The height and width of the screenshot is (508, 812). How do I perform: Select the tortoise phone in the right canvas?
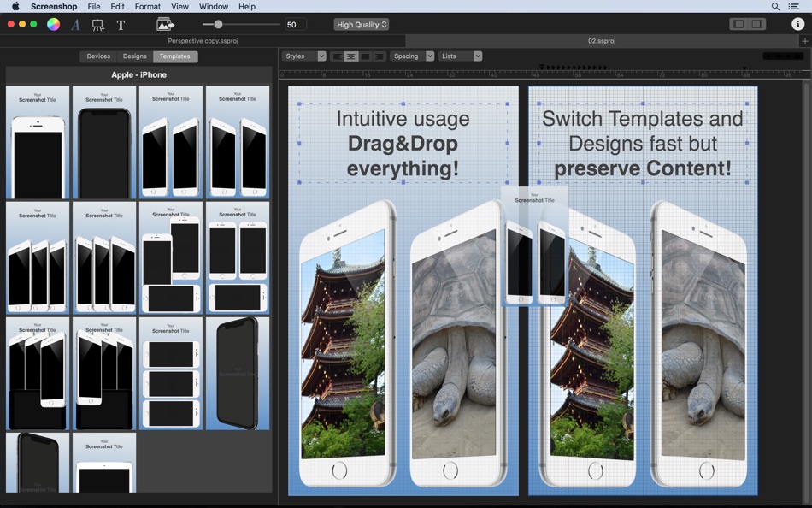point(698,343)
